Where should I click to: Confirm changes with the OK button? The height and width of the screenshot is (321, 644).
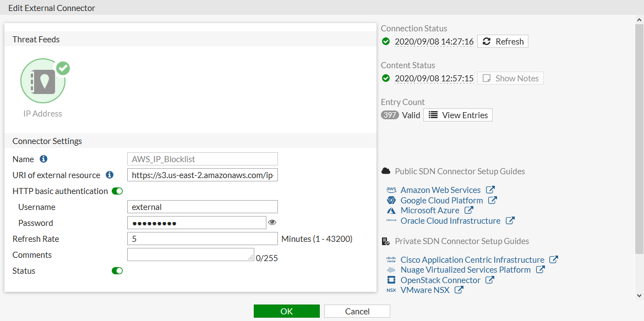(286, 311)
